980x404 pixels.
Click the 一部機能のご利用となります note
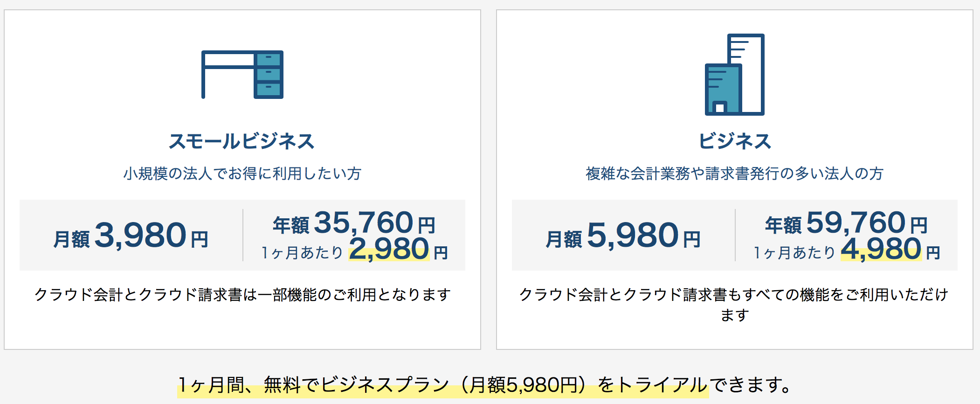click(354, 295)
